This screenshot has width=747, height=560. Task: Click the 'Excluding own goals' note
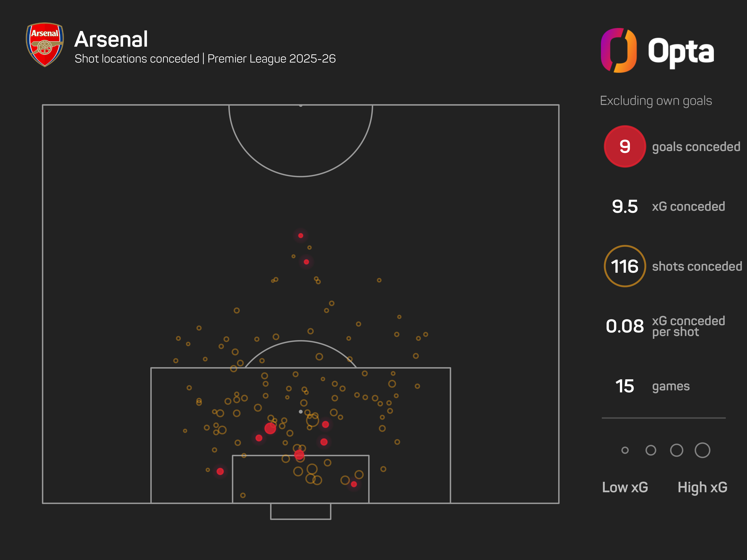[655, 101]
